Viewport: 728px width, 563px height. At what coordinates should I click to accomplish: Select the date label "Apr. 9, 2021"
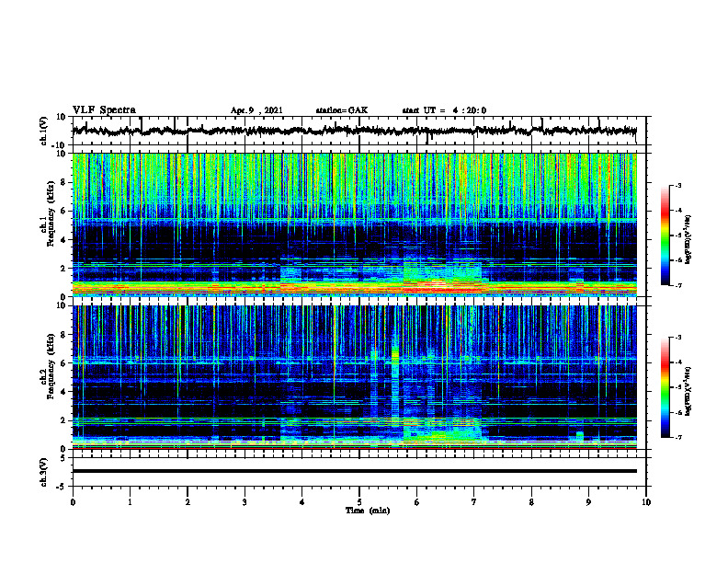tap(256, 110)
